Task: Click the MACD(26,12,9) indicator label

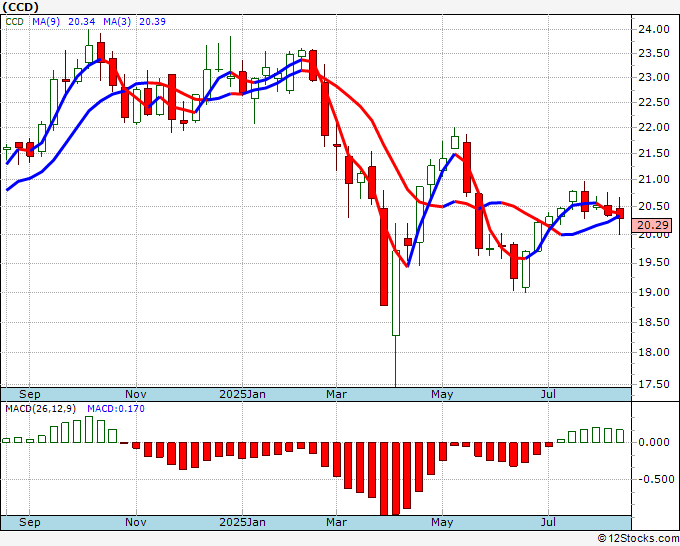Action: [x=40, y=409]
